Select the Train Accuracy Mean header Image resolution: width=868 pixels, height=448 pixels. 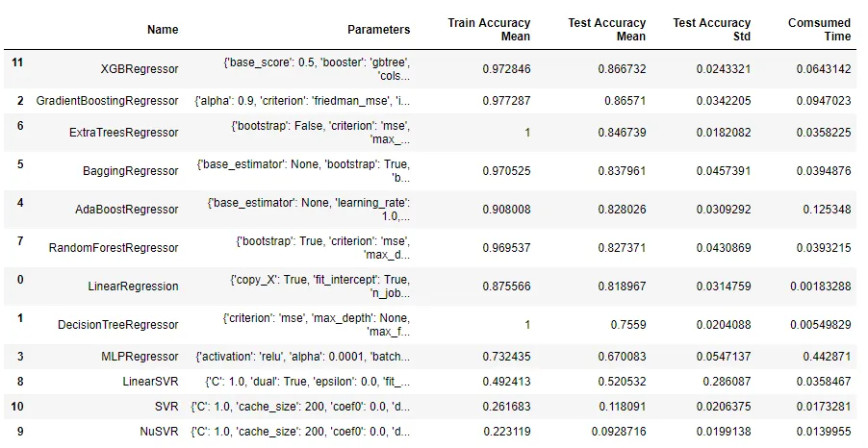click(x=489, y=30)
